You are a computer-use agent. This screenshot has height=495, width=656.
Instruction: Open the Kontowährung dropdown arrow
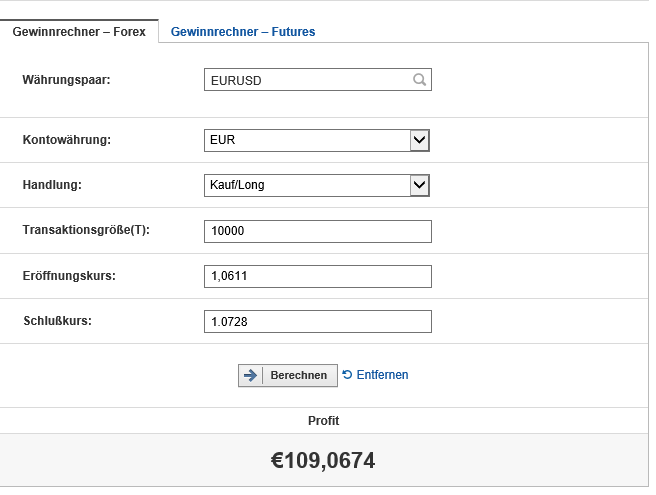tap(420, 140)
